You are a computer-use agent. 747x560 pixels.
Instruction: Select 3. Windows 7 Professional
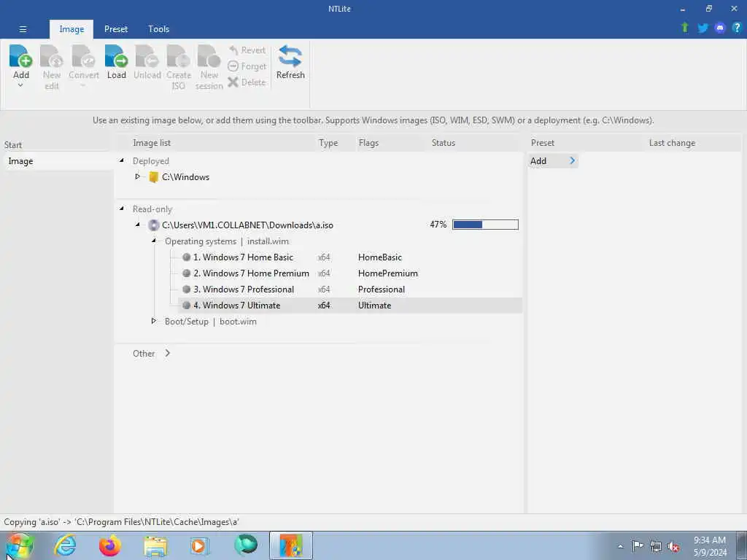(244, 289)
